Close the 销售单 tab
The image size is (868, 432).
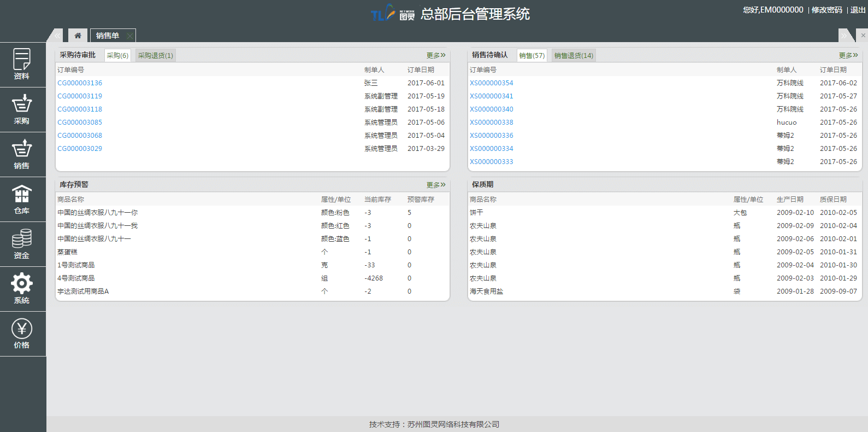129,36
